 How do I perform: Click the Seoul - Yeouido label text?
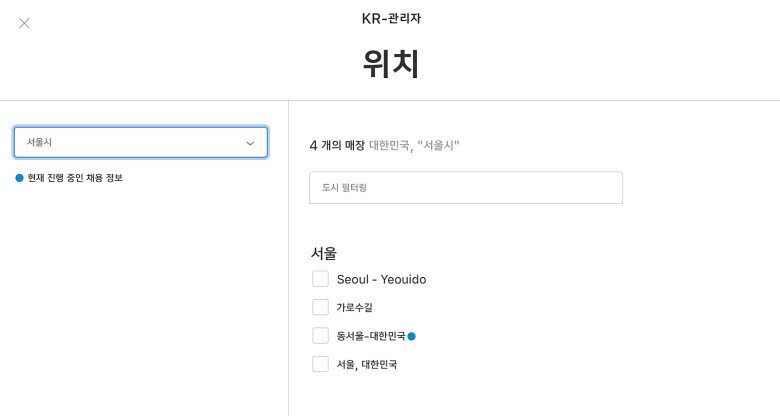381,279
